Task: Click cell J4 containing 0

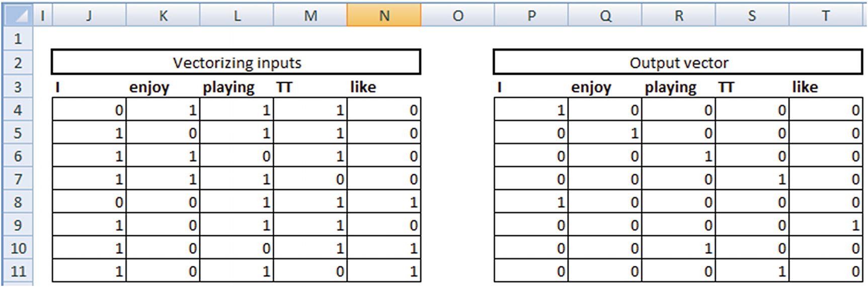Action: click(x=89, y=110)
